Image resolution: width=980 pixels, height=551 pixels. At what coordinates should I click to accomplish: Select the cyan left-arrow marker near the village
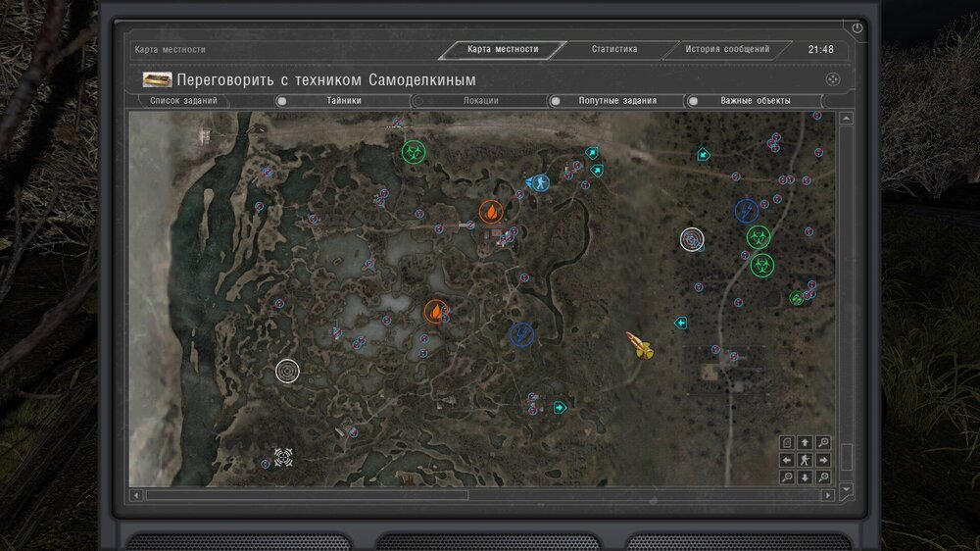point(681,323)
